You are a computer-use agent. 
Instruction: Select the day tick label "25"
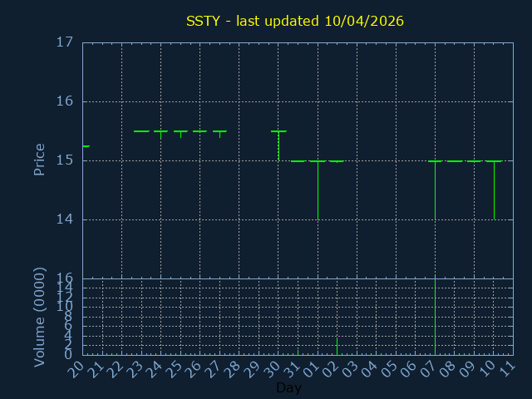174,369
